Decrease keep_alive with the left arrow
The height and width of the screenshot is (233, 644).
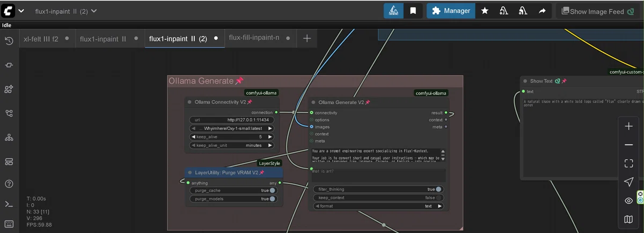pyautogui.click(x=193, y=137)
